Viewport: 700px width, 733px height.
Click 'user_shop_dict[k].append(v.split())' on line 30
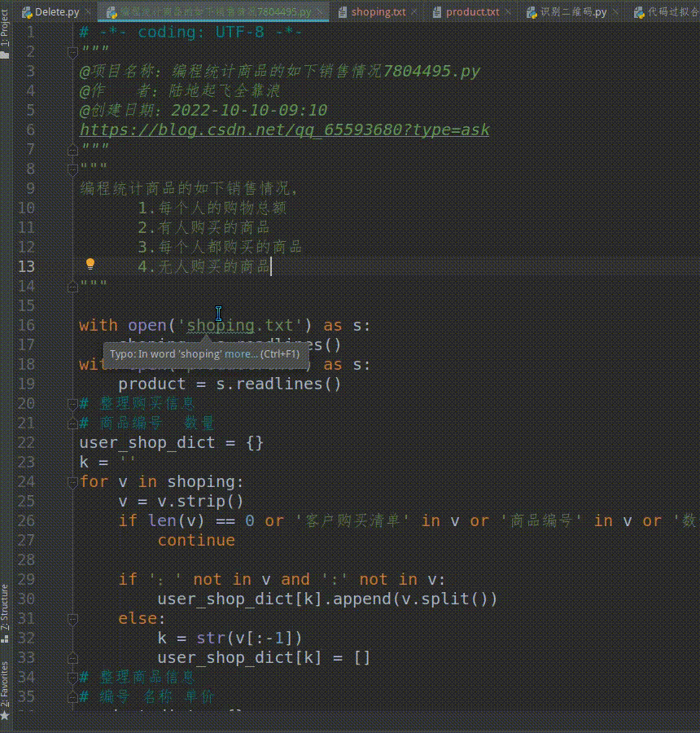click(327, 599)
